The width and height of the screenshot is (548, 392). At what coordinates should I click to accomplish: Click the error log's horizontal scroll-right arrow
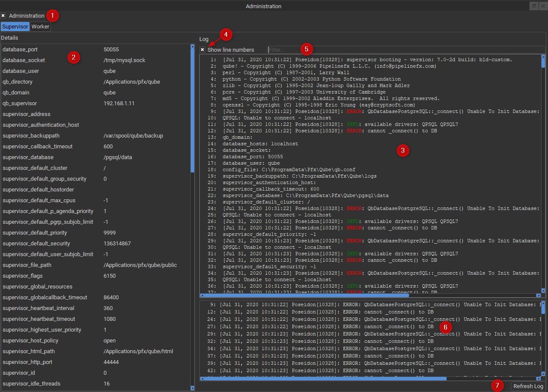pos(538,378)
